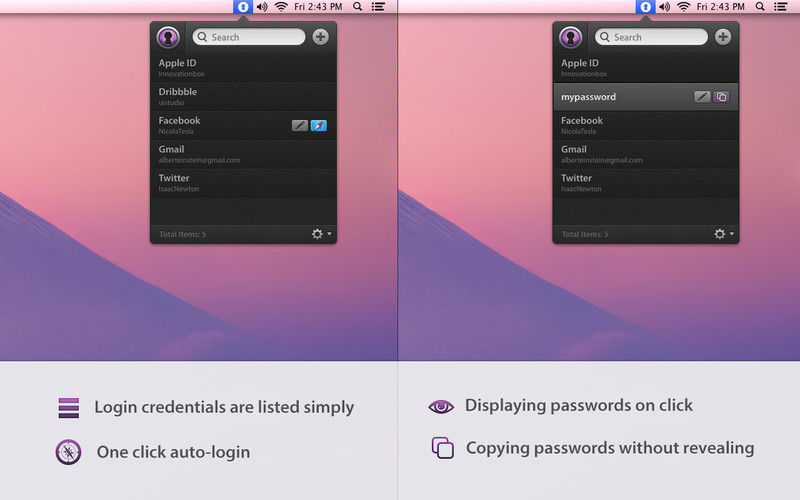Click the 'One click auto-login' text
This screenshot has width=800, height=500.
(173, 452)
